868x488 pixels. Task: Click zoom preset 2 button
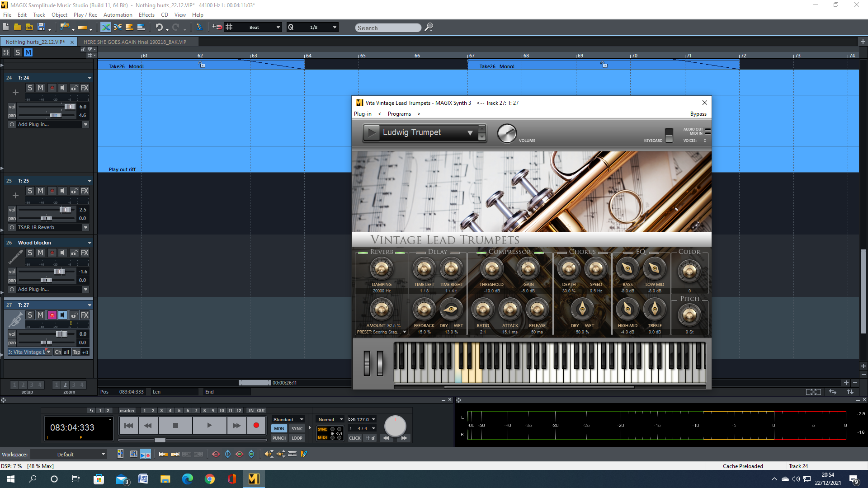[x=65, y=385]
